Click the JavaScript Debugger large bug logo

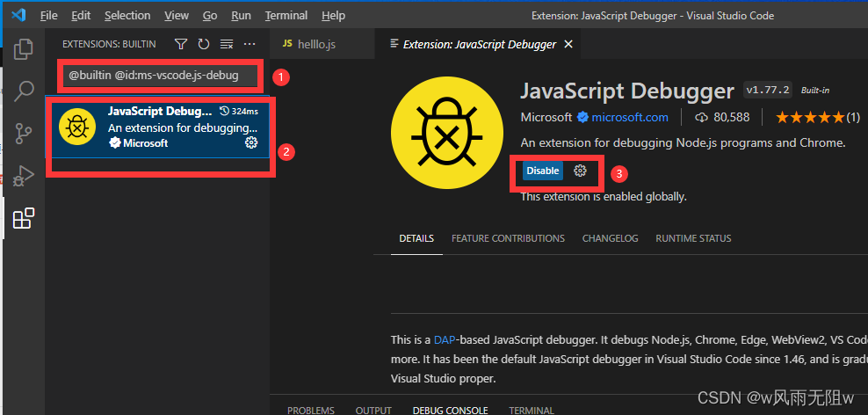(x=446, y=133)
